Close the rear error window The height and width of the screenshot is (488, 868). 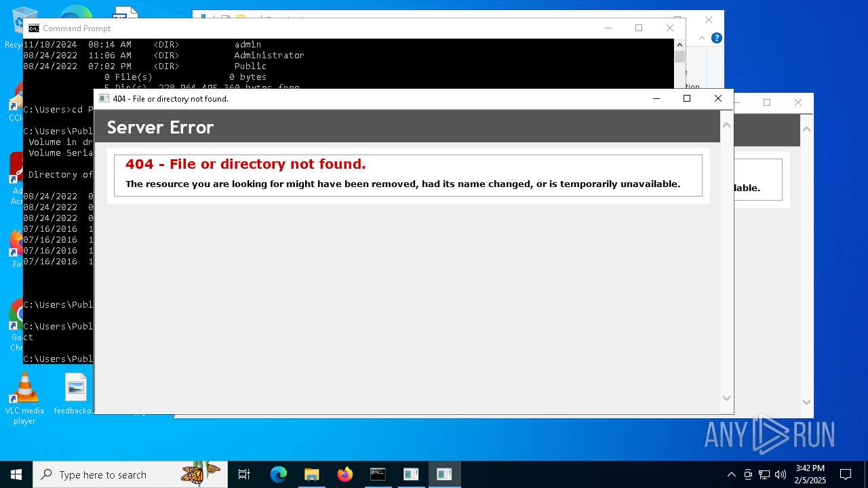tap(797, 102)
